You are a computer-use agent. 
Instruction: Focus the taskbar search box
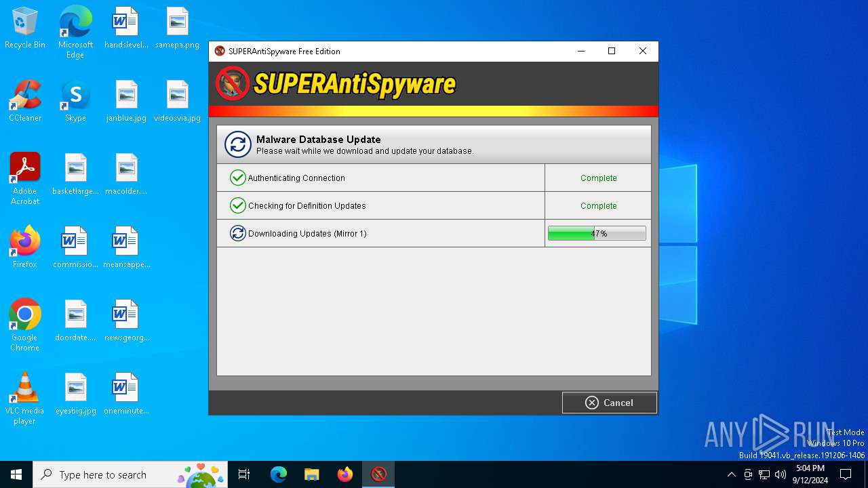click(130, 474)
